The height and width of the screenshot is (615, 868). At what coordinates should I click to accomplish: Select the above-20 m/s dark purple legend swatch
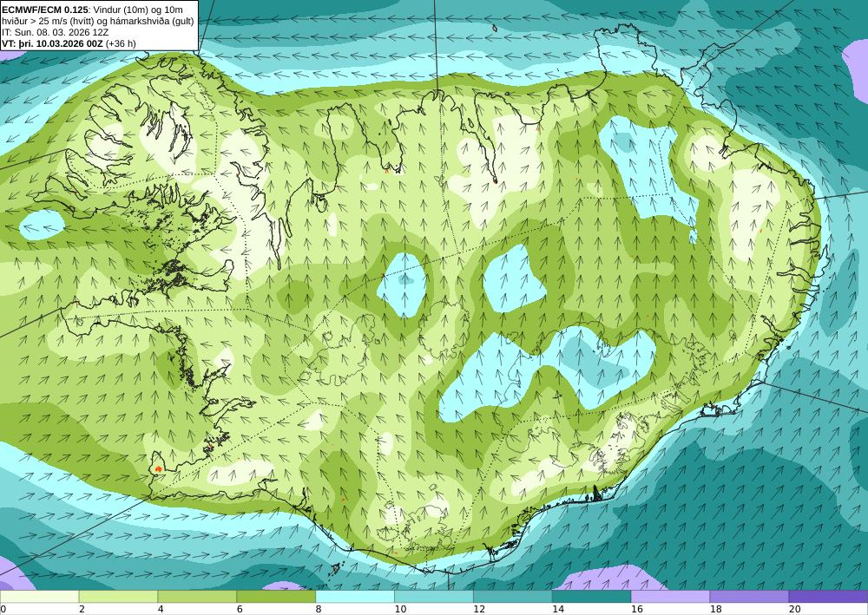pos(828,597)
